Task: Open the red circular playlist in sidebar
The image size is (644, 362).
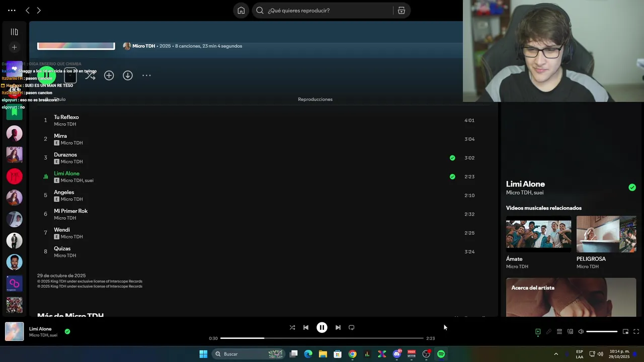Action: click(14, 176)
